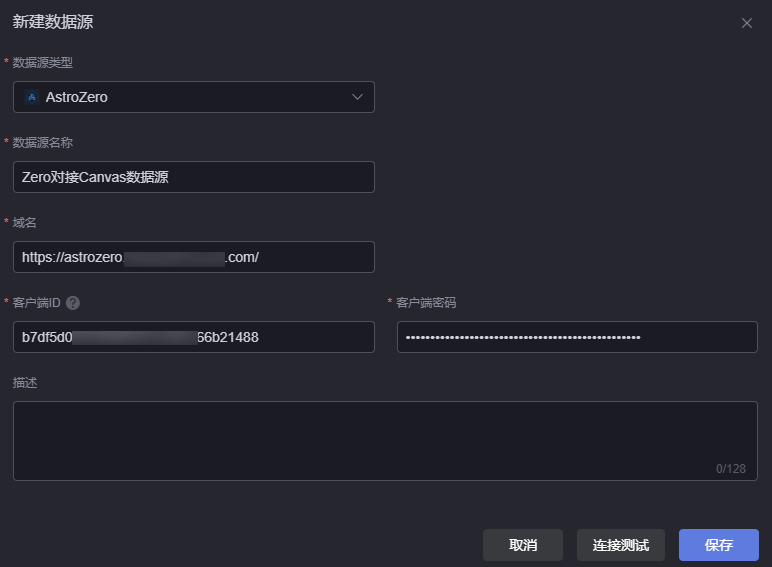Click the 客户端密码 label
The image size is (772, 567).
(426, 303)
